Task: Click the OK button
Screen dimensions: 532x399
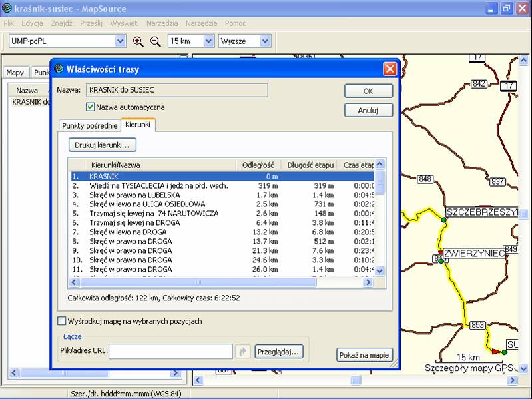Action: [368, 91]
